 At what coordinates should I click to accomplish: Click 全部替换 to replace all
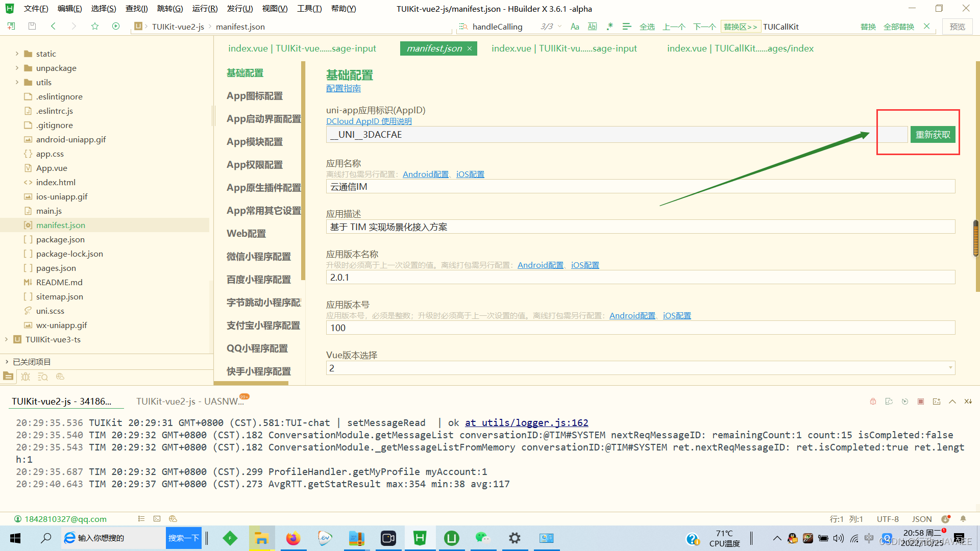(x=899, y=27)
